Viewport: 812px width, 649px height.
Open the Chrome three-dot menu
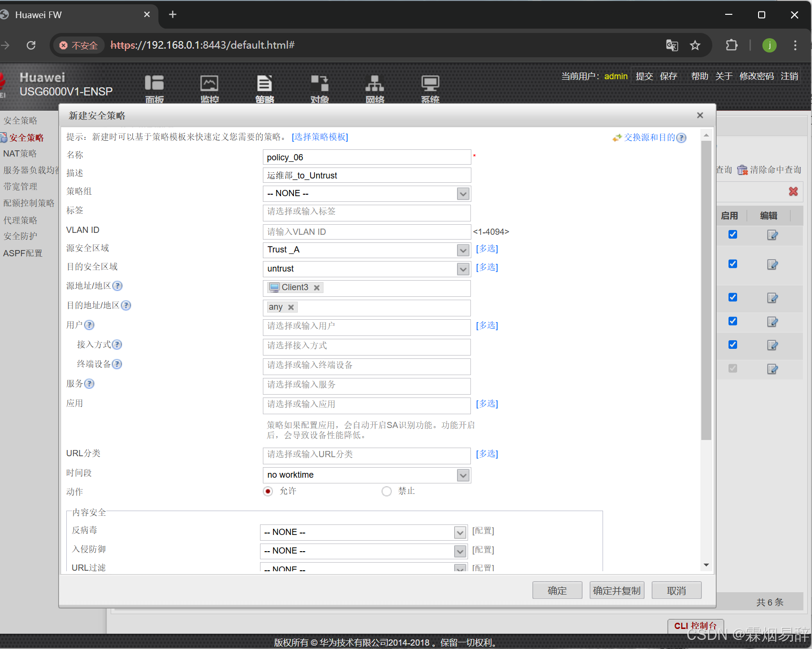[x=795, y=45]
